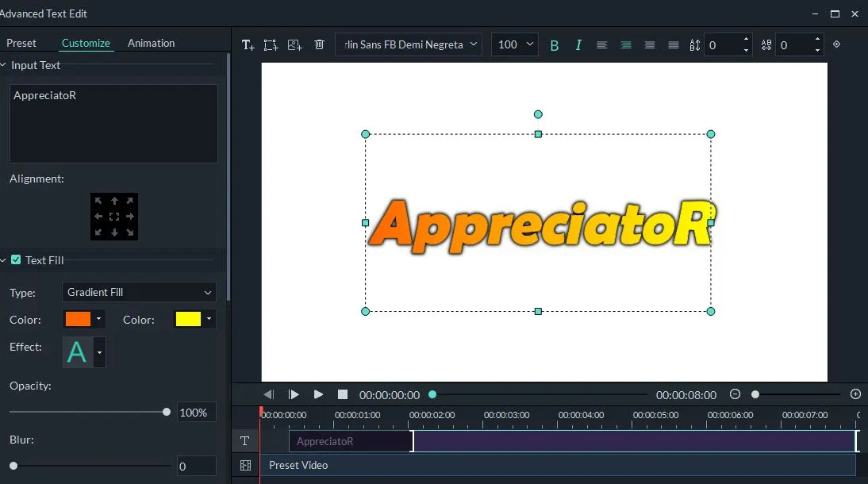Open the Effect style dropdown arrow

[x=100, y=352]
